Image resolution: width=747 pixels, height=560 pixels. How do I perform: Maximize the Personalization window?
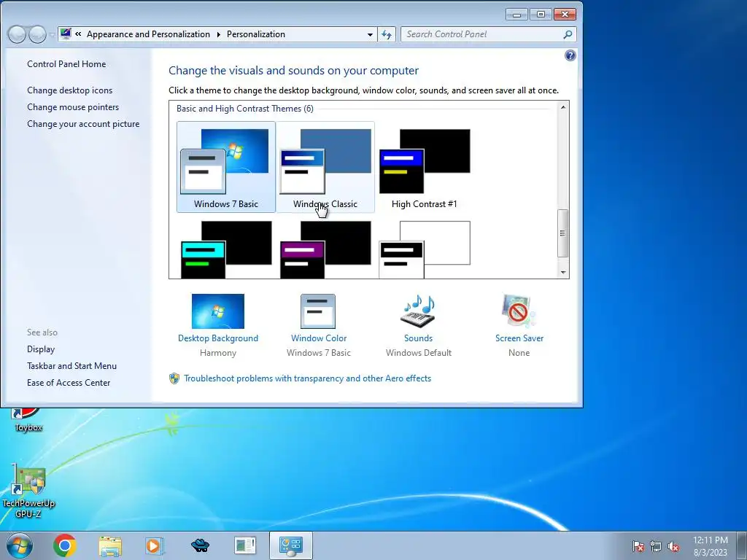tap(541, 15)
